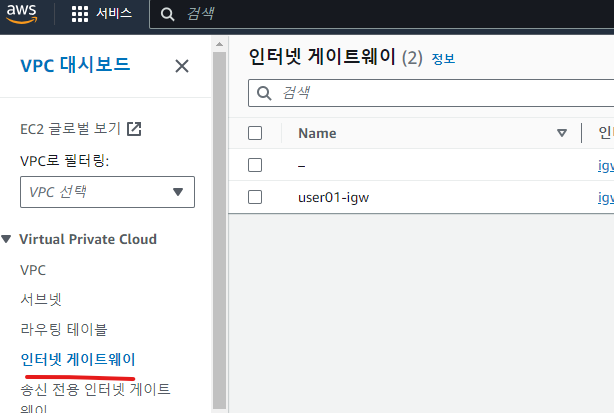Focus the internet gateway 검색 filter field
614x413 pixels.
coord(431,93)
